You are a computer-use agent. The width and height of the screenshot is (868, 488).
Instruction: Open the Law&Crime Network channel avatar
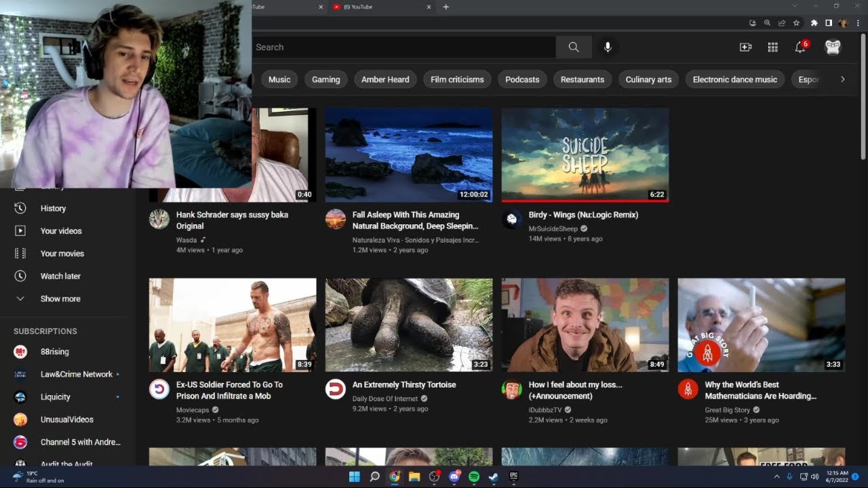coord(20,374)
